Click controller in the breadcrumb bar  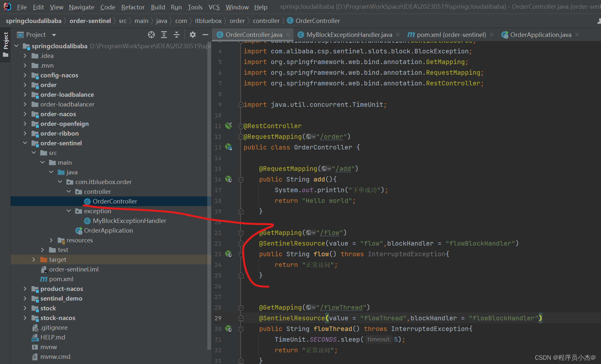tap(266, 21)
